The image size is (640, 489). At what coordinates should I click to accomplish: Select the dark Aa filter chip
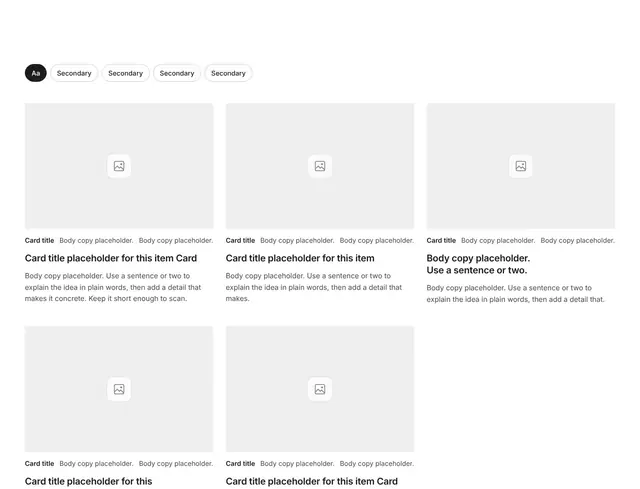click(36, 73)
